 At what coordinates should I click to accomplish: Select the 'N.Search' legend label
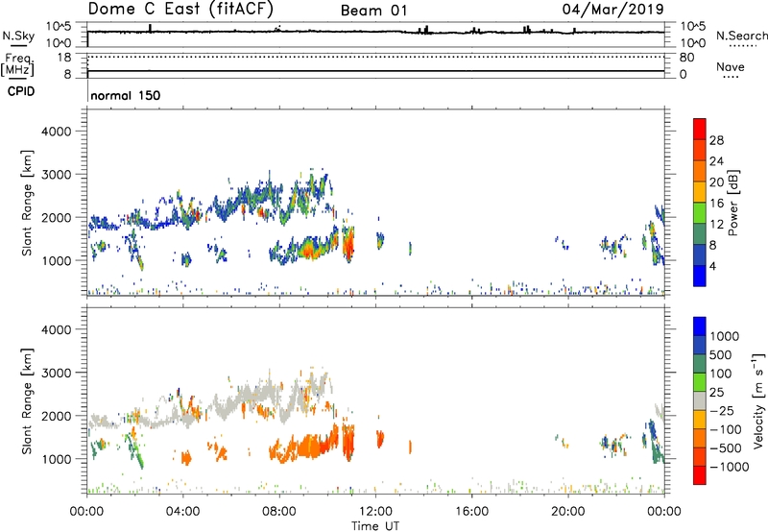741,36
